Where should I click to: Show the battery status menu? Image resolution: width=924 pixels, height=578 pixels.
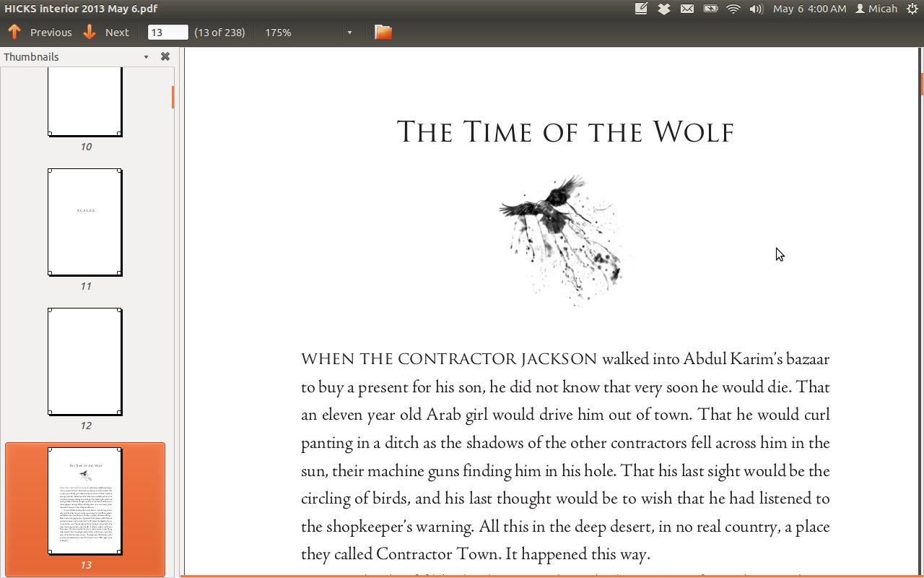coord(710,9)
